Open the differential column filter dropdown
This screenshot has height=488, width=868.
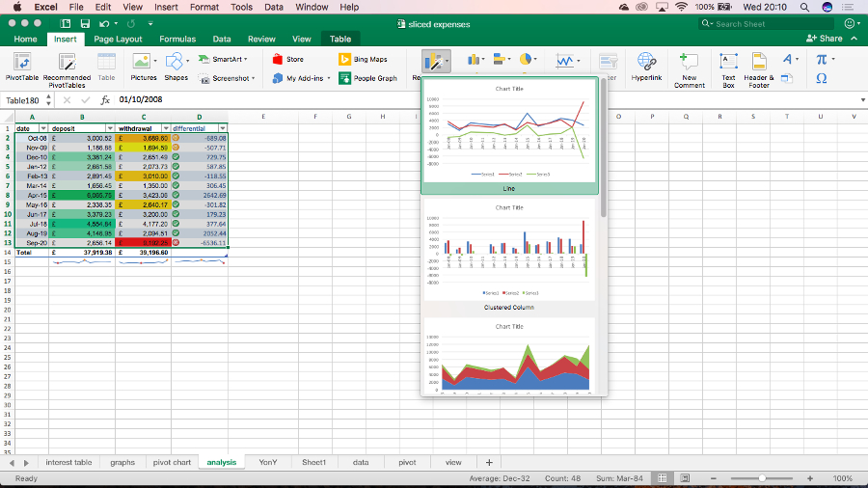pos(223,128)
